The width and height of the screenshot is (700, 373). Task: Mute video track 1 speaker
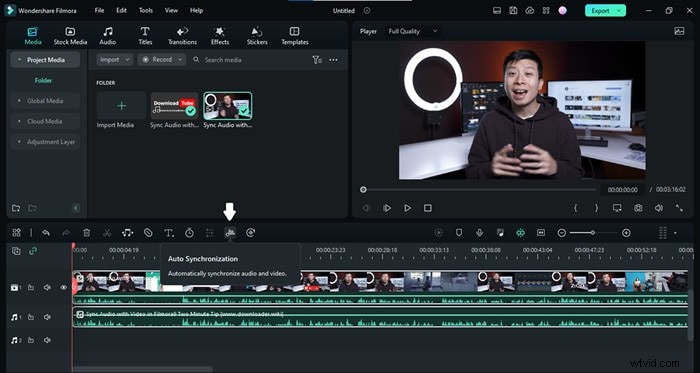pyautogui.click(x=47, y=288)
